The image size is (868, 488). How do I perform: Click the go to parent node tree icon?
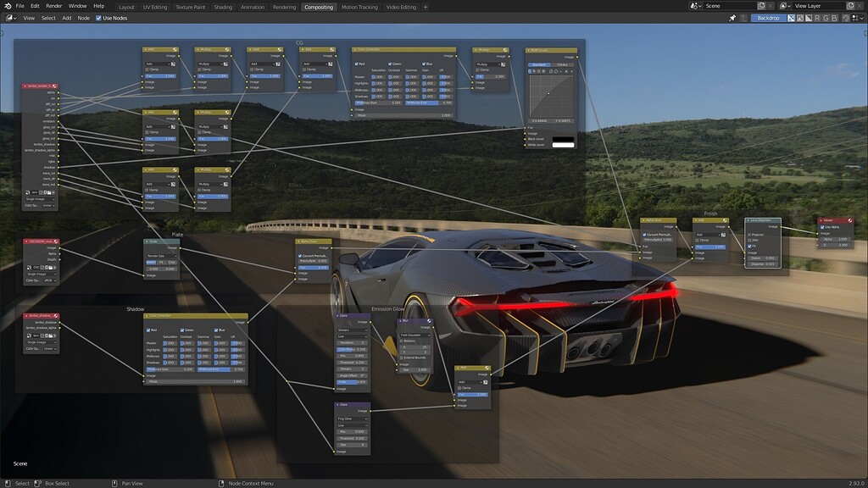743,18
